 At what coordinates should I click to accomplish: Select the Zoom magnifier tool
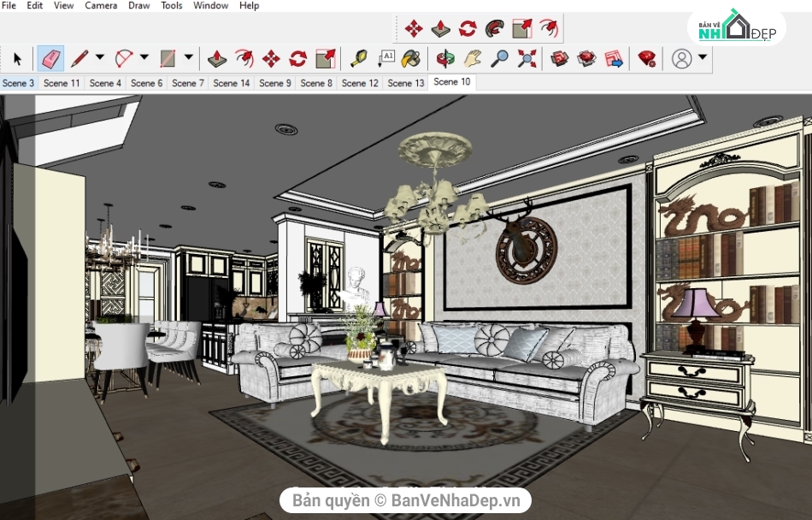pyautogui.click(x=499, y=58)
